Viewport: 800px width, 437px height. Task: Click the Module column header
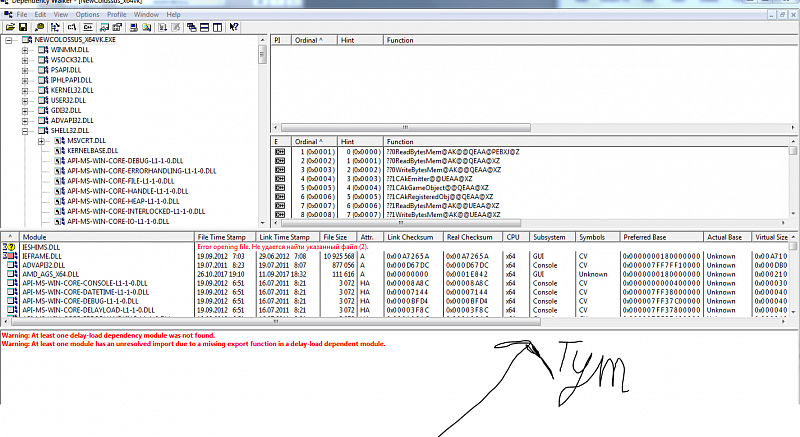point(100,237)
